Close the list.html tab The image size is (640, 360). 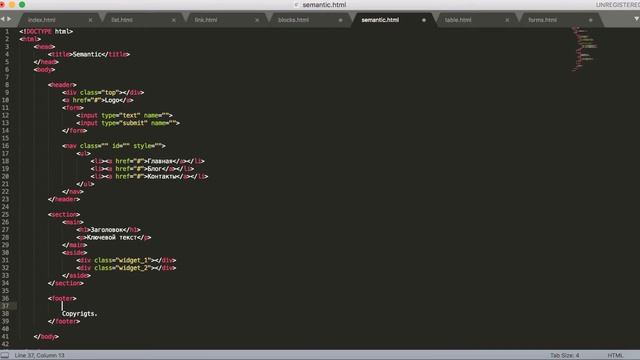[x=173, y=20]
